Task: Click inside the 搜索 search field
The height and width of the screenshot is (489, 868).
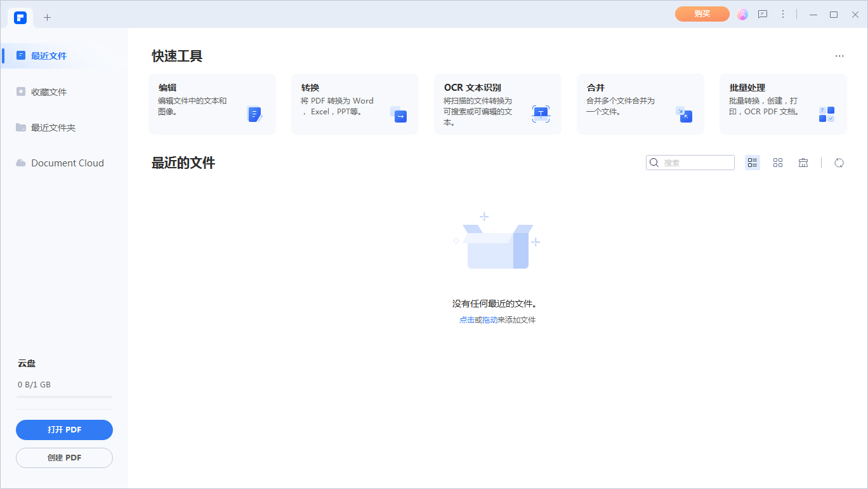Action: point(692,163)
